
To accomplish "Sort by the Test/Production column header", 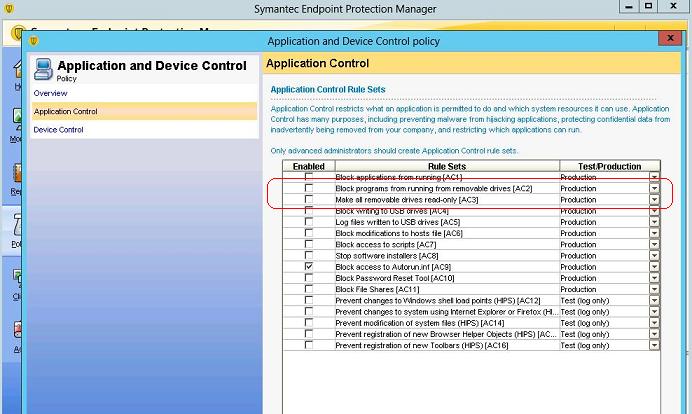I will click(609, 166).
